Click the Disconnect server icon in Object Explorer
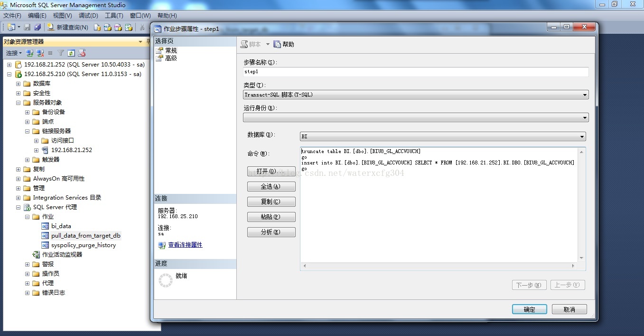This screenshot has height=336, width=644. pyautogui.click(x=40, y=53)
